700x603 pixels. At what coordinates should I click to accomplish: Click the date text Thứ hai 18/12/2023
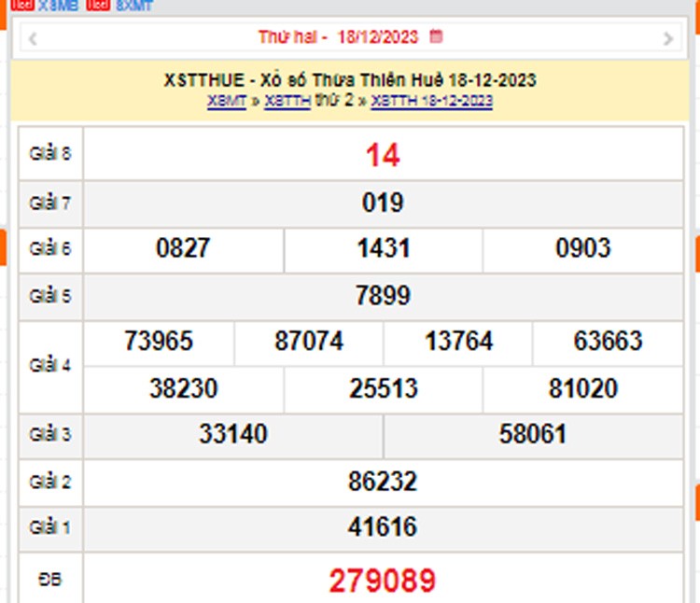coord(340,38)
